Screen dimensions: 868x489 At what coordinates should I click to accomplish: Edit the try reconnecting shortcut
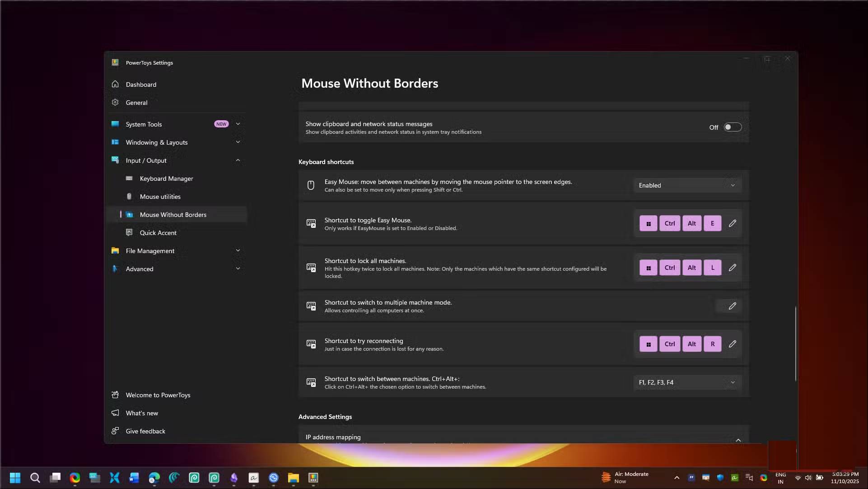(x=732, y=344)
